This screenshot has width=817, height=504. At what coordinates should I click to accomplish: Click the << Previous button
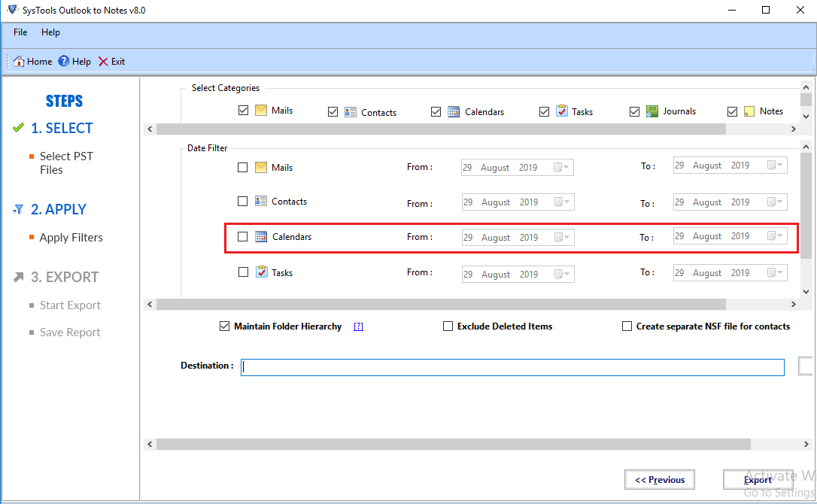tap(660, 479)
